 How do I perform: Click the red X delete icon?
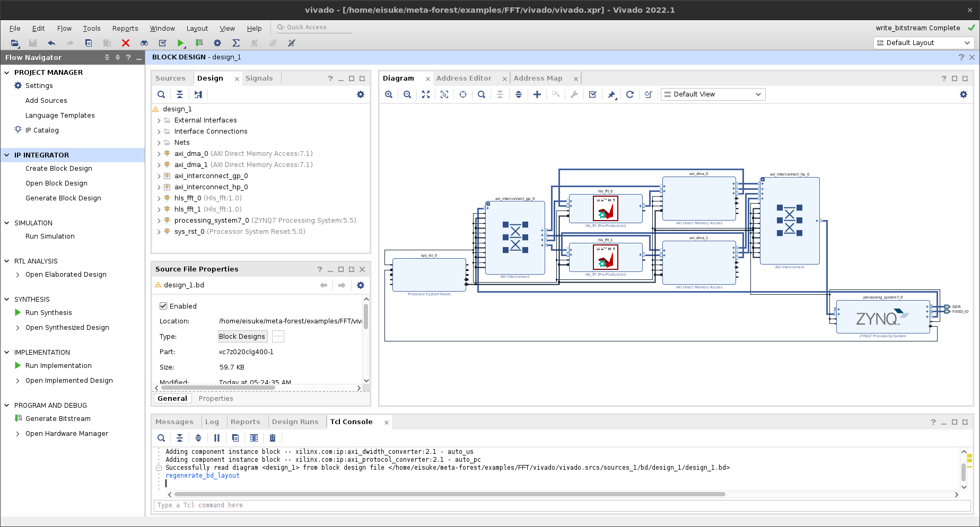click(x=126, y=43)
